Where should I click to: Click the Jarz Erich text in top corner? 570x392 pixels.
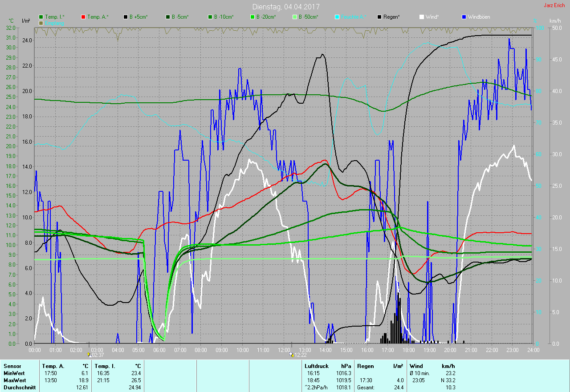(554, 5)
